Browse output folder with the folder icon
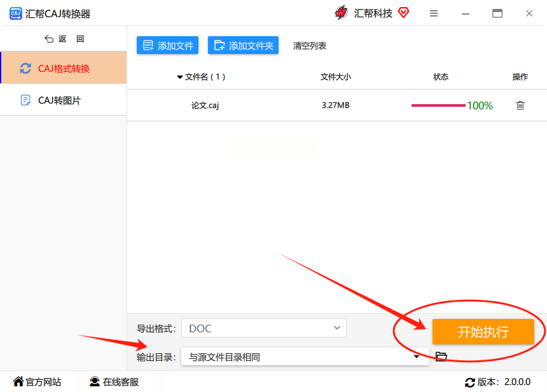Viewport: 547px width, 392px height. (441, 356)
